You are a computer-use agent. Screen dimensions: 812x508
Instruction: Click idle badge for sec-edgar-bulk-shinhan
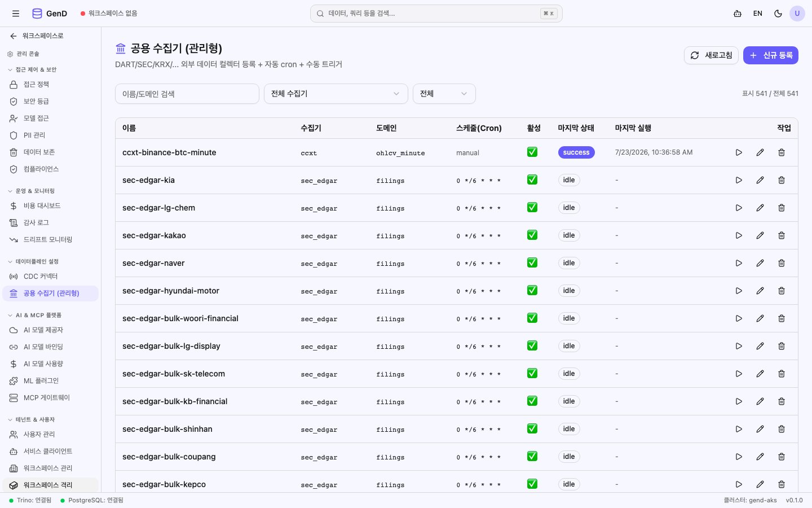click(569, 429)
